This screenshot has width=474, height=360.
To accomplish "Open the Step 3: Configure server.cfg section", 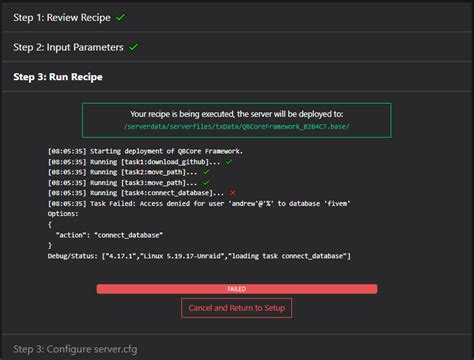I will (x=237, y=349).
